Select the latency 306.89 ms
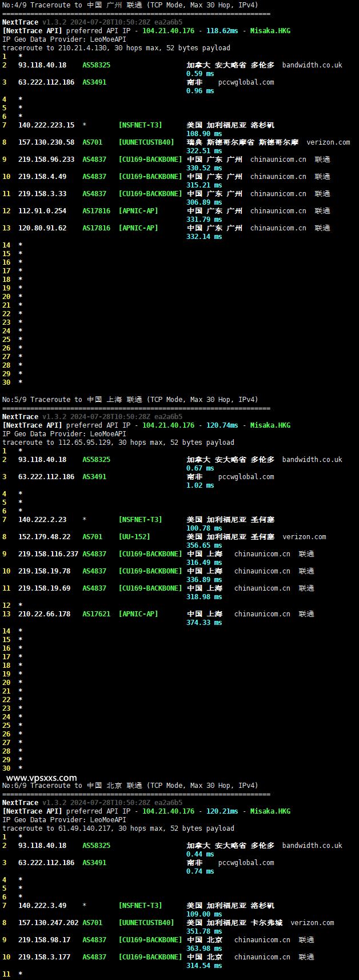This screenshot has width=359, height=980. click(x=204, y=202)
